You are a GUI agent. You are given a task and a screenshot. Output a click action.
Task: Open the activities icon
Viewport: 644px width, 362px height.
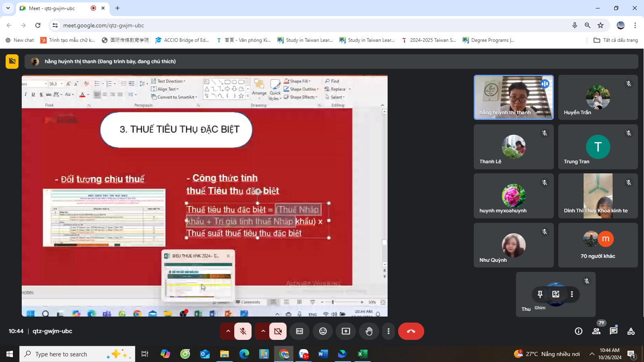pos(631,331)
